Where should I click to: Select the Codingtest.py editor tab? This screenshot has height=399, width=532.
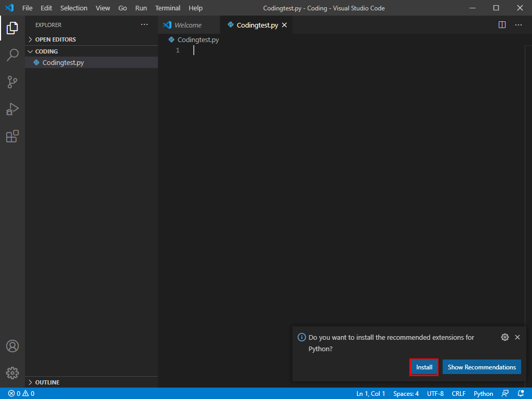tap(256, 25)
